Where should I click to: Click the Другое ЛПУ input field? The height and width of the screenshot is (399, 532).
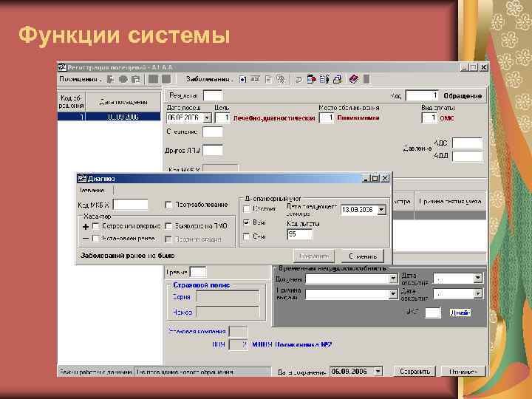pos(213,150)
